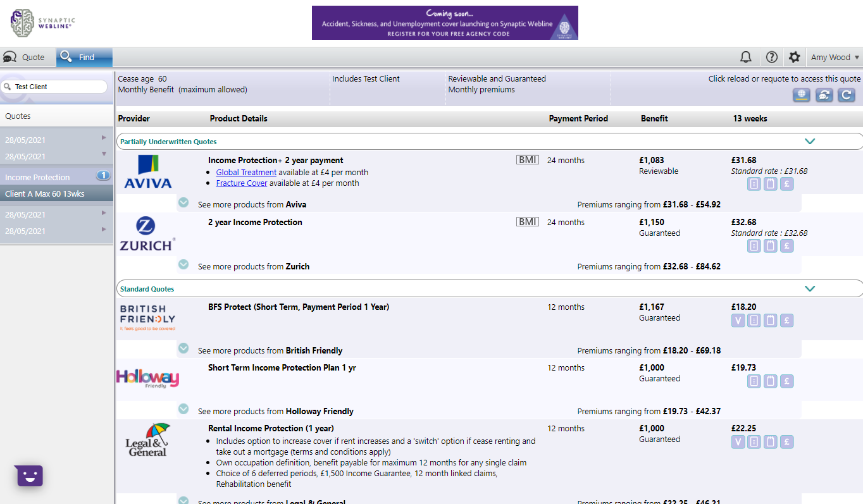
Task: Open the document icon in Zurich row
Action: tap(754, 246)
